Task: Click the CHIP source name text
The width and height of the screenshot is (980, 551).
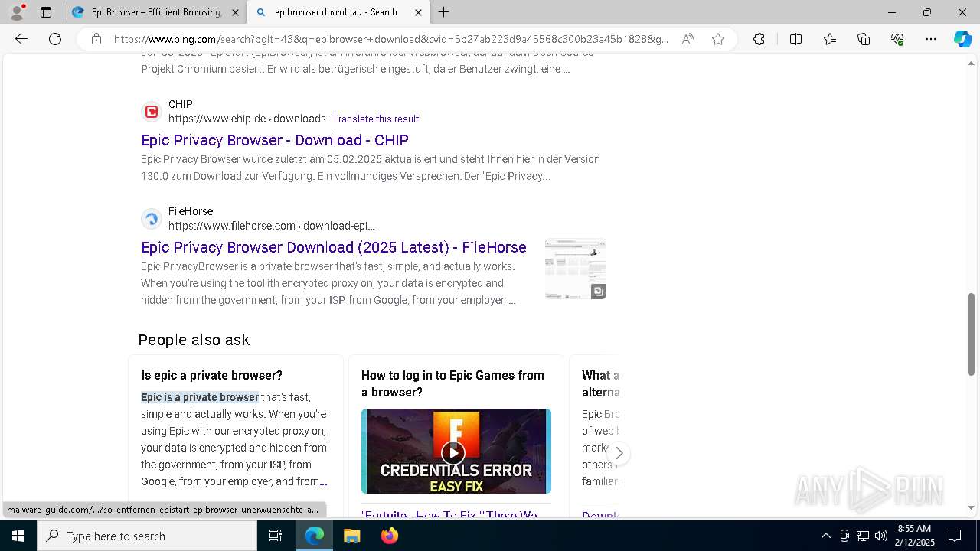Action: (181, 104)
